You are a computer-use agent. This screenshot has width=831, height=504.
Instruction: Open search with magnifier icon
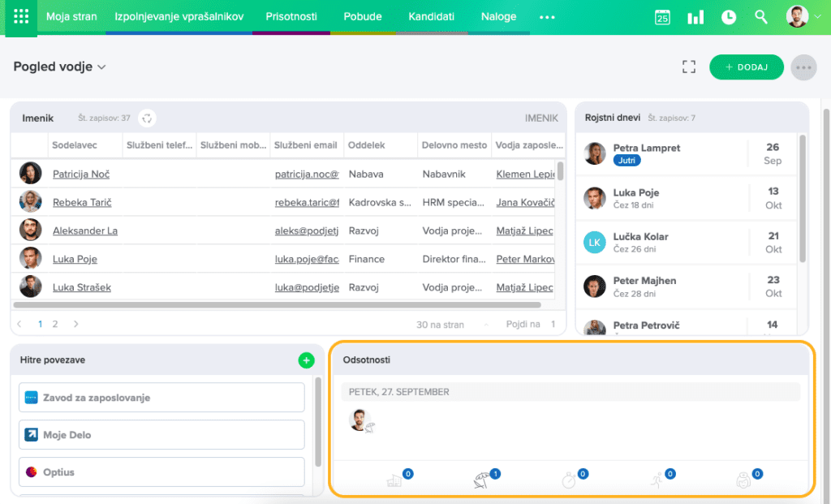(x=760, y=17)
